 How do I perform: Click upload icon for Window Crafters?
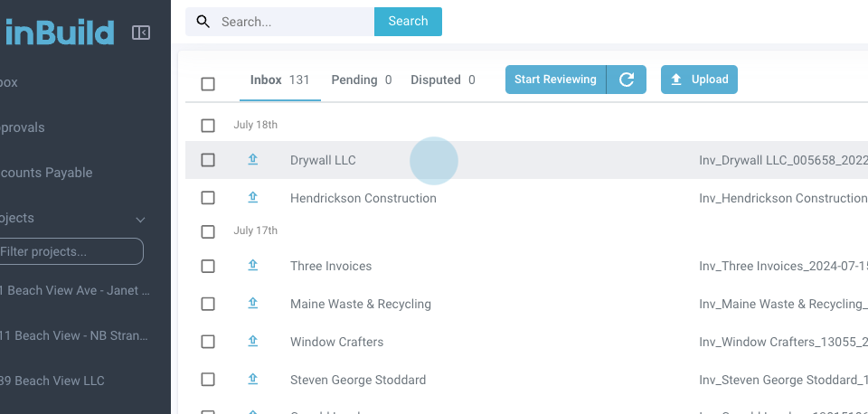(253, 342)
